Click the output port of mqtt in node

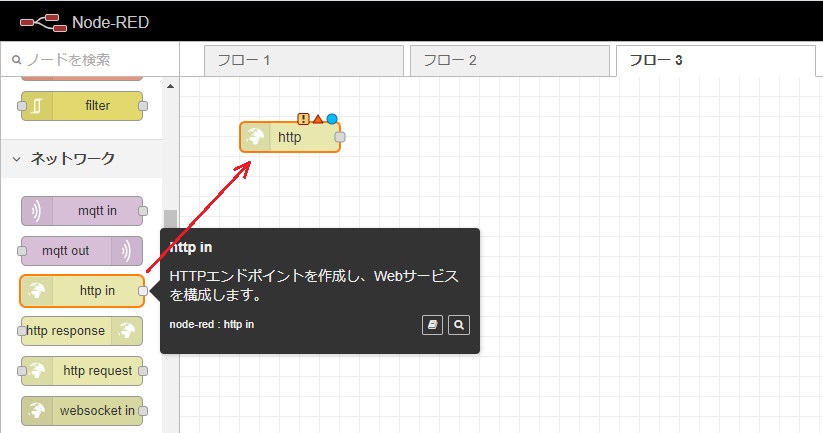(x=143, y=210)
